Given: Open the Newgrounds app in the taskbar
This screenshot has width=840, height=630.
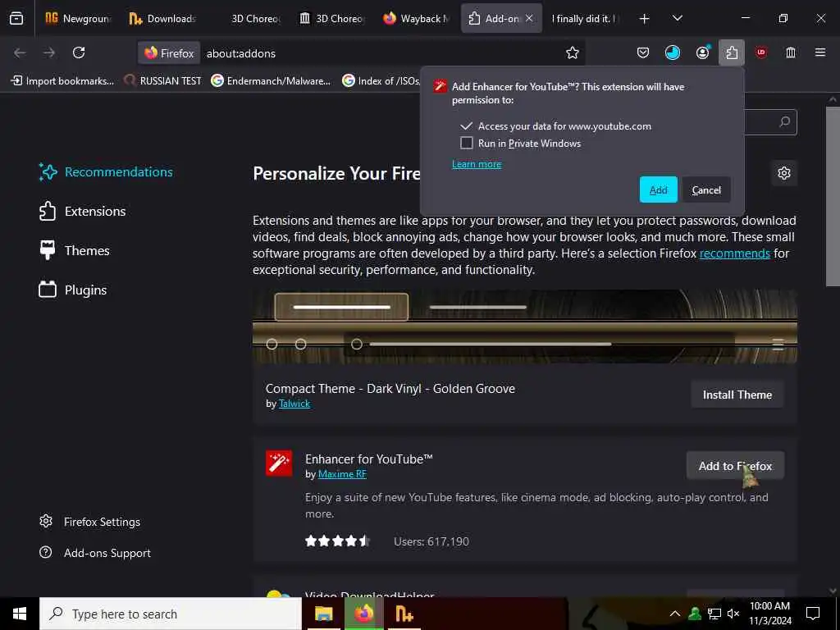Looking at the screenshot, I should click(x=404, y=614).
